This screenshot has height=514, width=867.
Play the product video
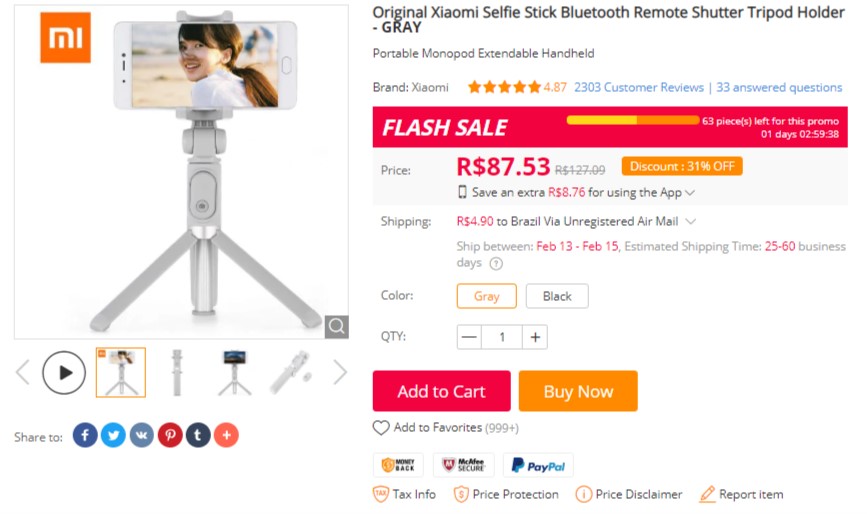coord(64,373)
